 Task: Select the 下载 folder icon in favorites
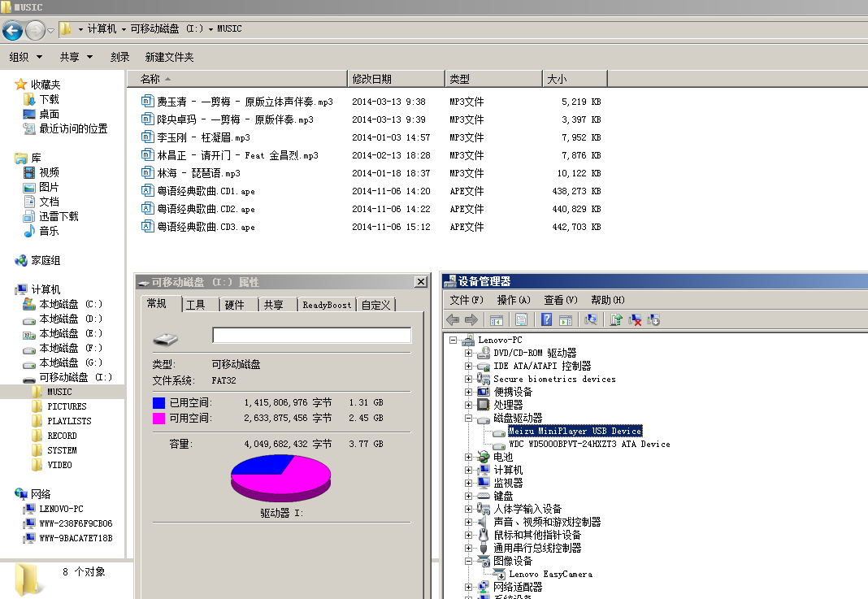click(x=29, y=99)
